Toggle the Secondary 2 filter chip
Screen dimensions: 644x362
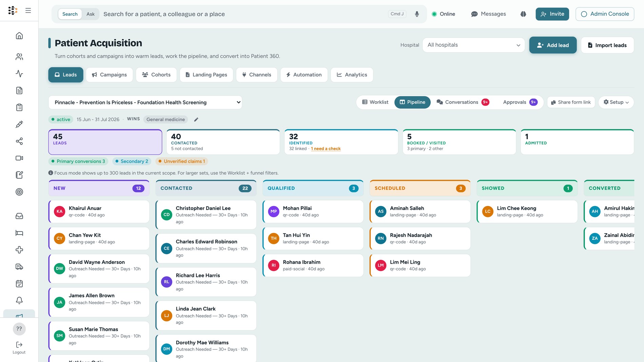click(x=132, y=161)
